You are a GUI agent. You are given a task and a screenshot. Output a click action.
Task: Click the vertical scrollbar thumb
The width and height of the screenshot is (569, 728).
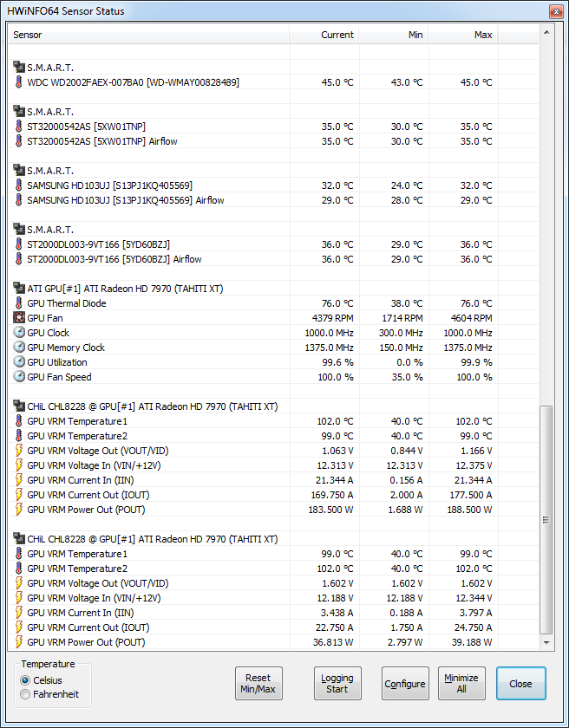pyautogui.click(x=546, y=520)
